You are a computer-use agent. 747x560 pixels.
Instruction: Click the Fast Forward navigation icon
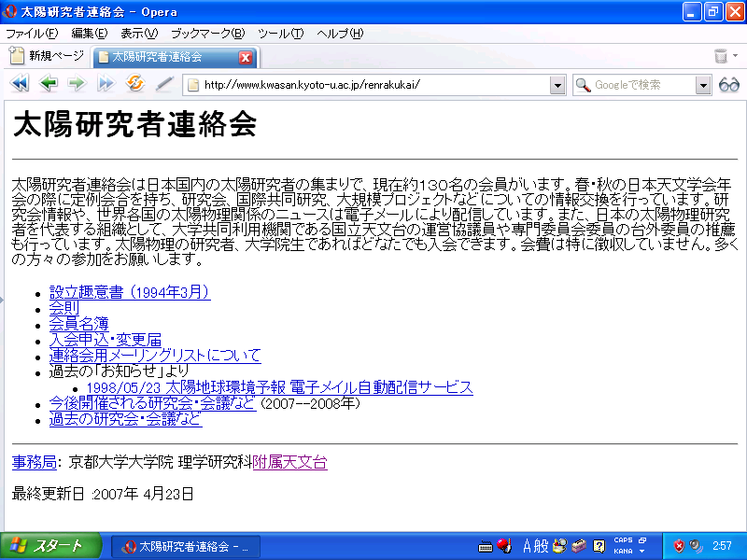click(106, 84)
